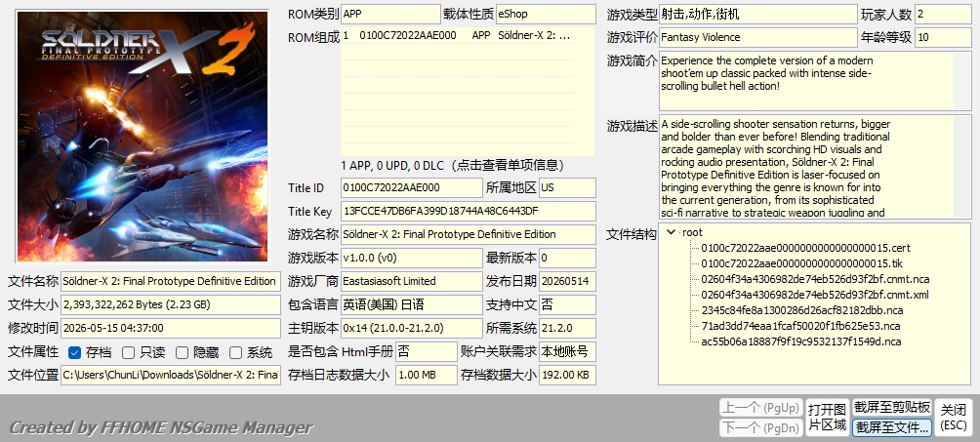Click the 支持中文 field showing 否

point(567,304)
